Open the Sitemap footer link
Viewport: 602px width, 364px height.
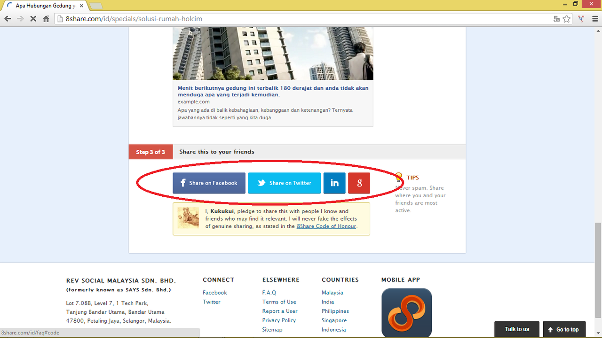coord(272,330)
